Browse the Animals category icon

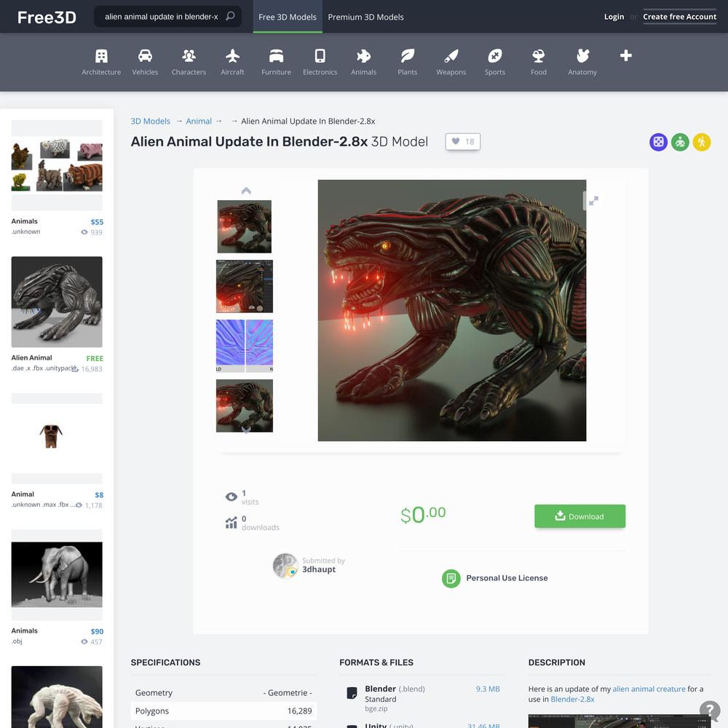click(x=363, y=56)
